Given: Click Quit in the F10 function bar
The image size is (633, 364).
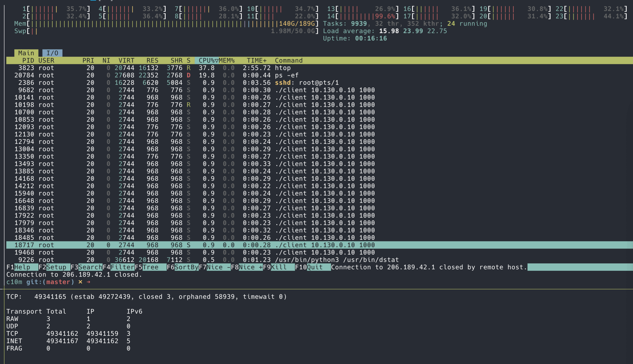Looking at the screenshot, I should 313,267.
